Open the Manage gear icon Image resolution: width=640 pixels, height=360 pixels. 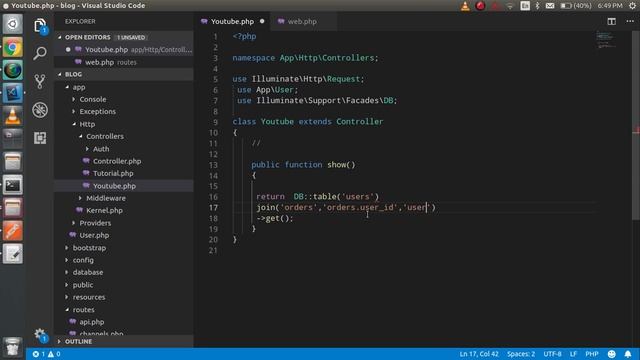point(40,335)
